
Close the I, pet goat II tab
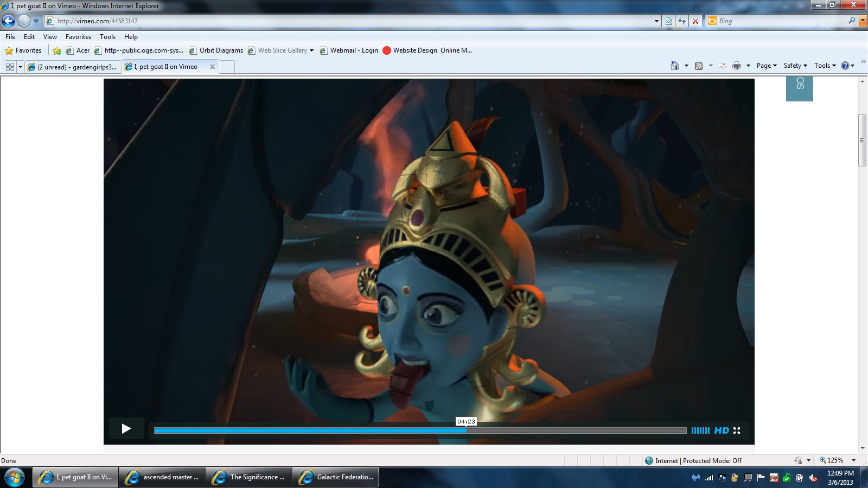[212, 67]
